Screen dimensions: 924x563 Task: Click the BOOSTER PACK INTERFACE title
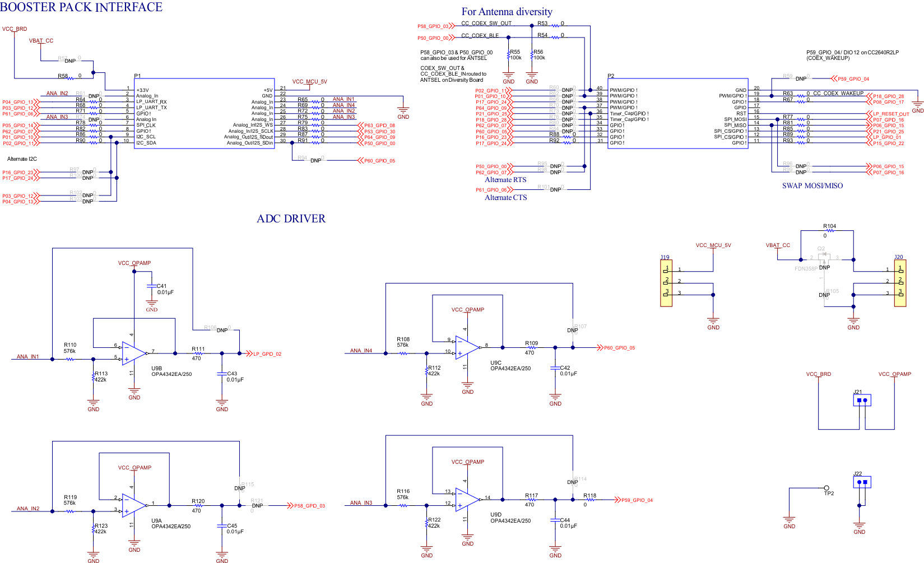coord(81,7)
